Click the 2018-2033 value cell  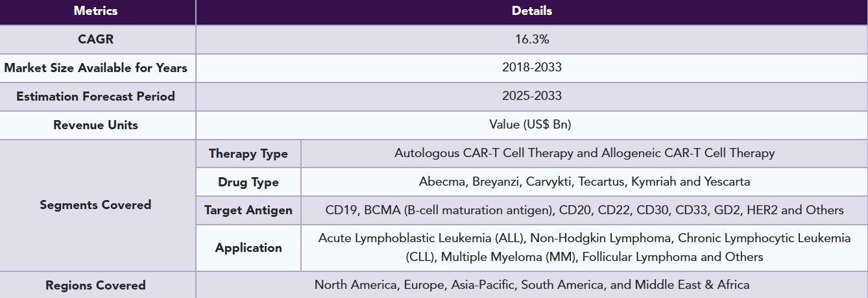pyautogui.click(x=532, y=68)
